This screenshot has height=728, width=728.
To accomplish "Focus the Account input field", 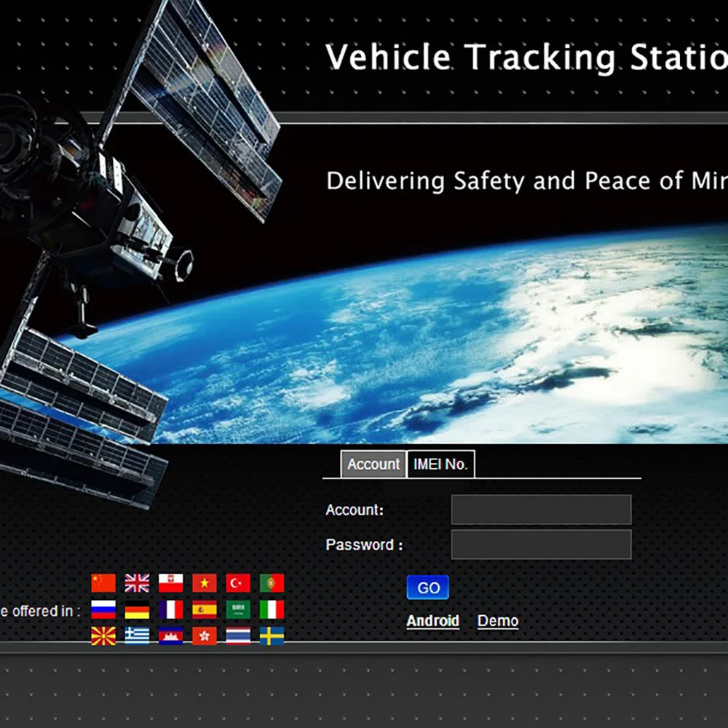I will (541, 510).
